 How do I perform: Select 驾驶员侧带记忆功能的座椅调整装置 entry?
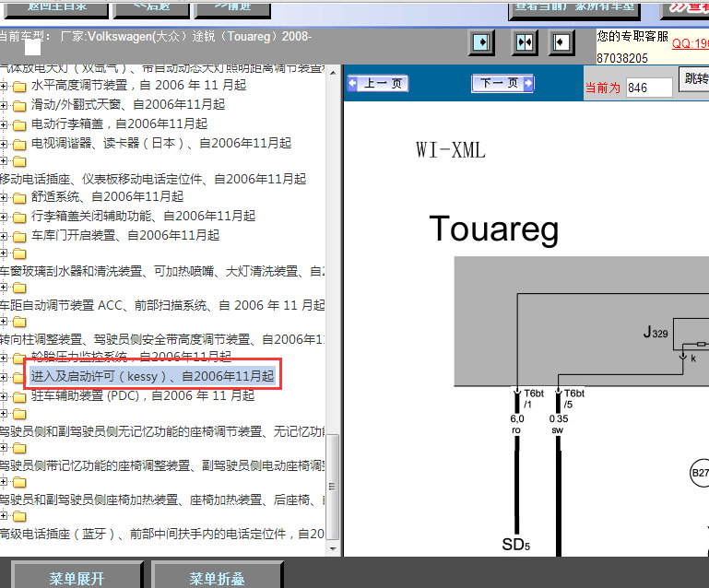(162, 465)
